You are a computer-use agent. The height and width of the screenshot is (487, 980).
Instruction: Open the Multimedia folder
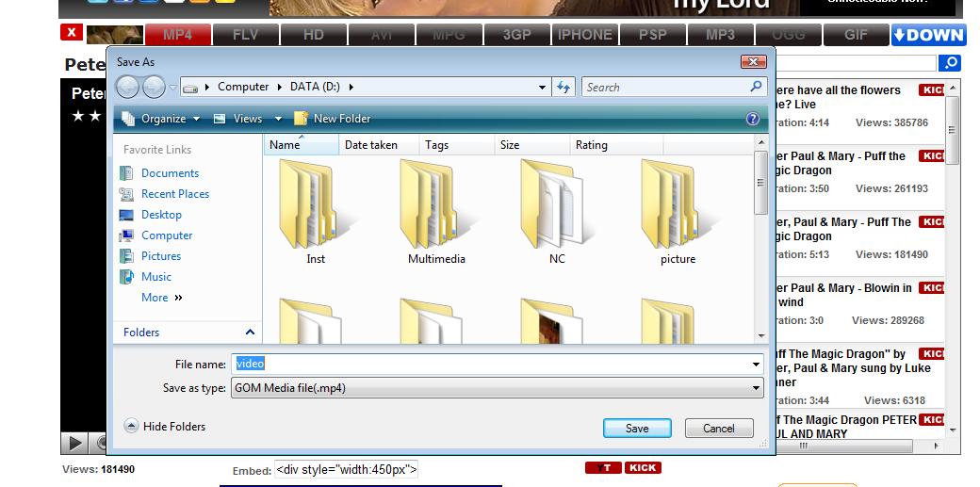[436, 211]
